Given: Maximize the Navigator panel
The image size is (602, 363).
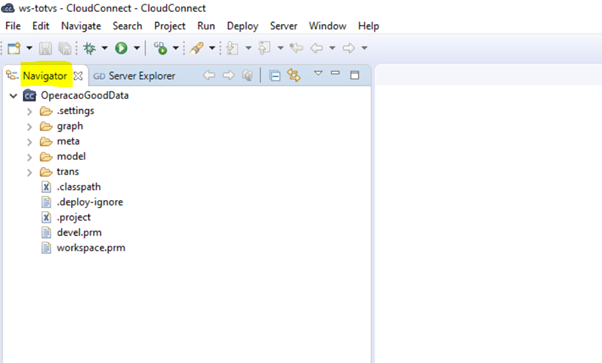Looking at the screenshot, I should coord(355,75).
